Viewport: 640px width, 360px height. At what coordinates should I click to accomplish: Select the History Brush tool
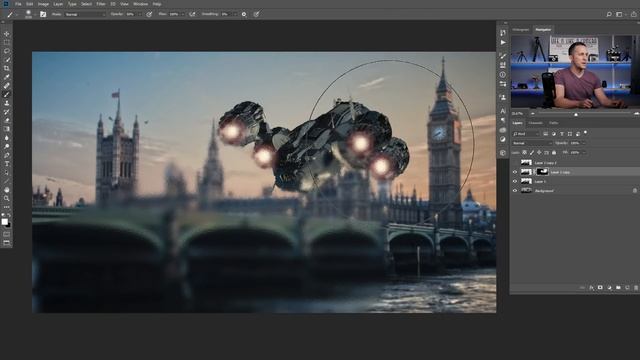tap(7, 112)
